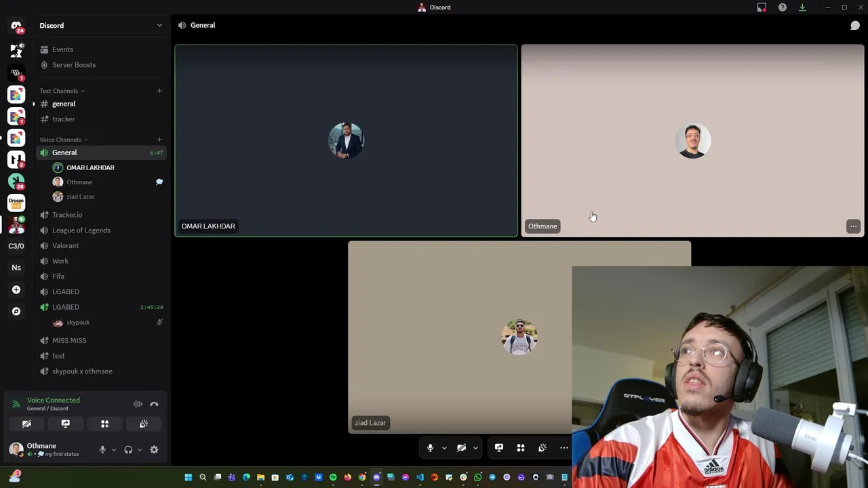Image resolution: width=868 pixels, height=488 pixels.
Task: Focus ziad Lazar's video tile
Action: coord(519,337)
